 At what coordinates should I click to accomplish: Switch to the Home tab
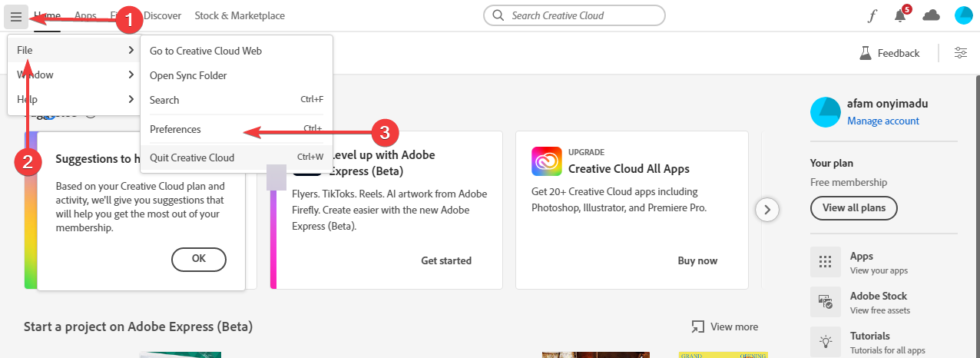pyautogui.click(x=47, y=15)
